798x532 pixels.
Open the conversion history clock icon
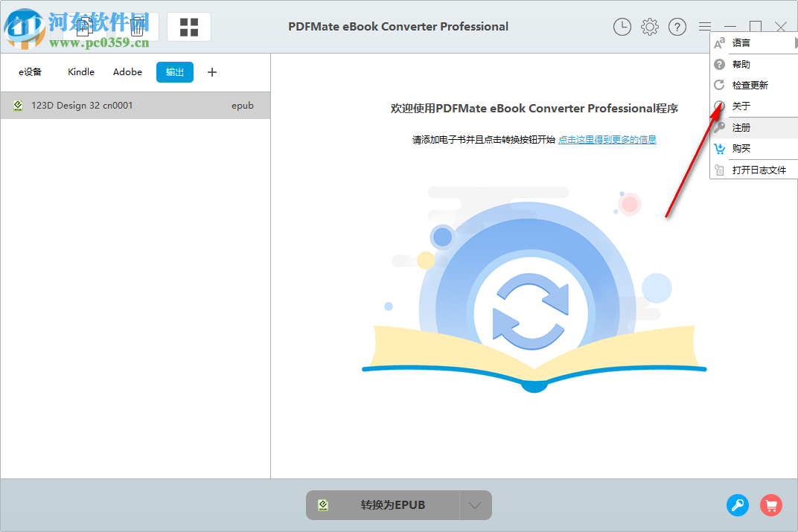point(622,27)
